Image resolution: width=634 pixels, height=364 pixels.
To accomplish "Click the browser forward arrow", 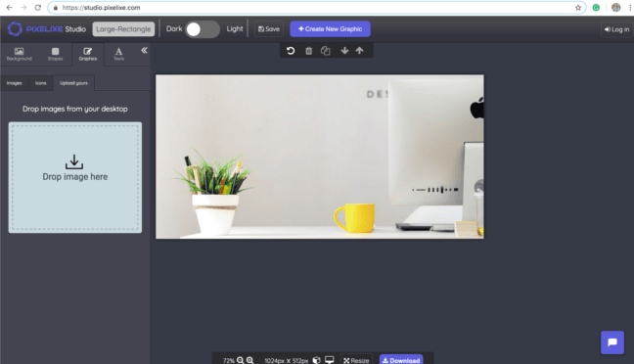I will pyautogui.click(x=23, y=7).
